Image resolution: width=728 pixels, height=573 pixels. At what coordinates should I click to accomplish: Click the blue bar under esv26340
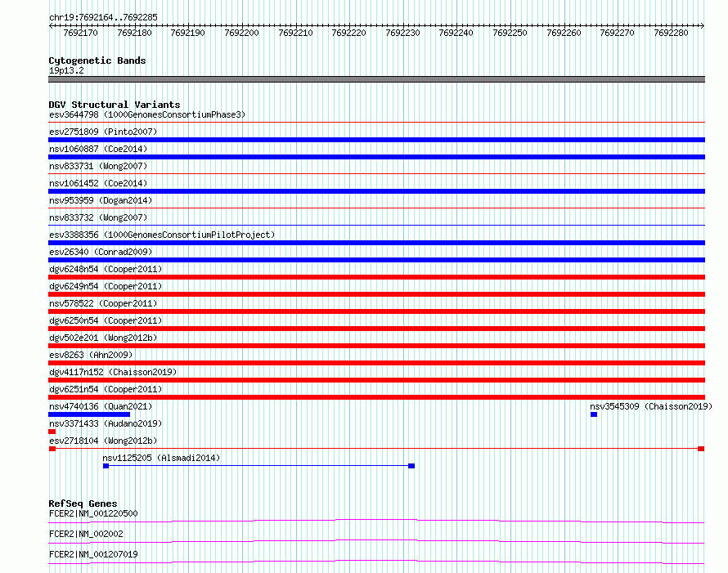tap(376, 260)
